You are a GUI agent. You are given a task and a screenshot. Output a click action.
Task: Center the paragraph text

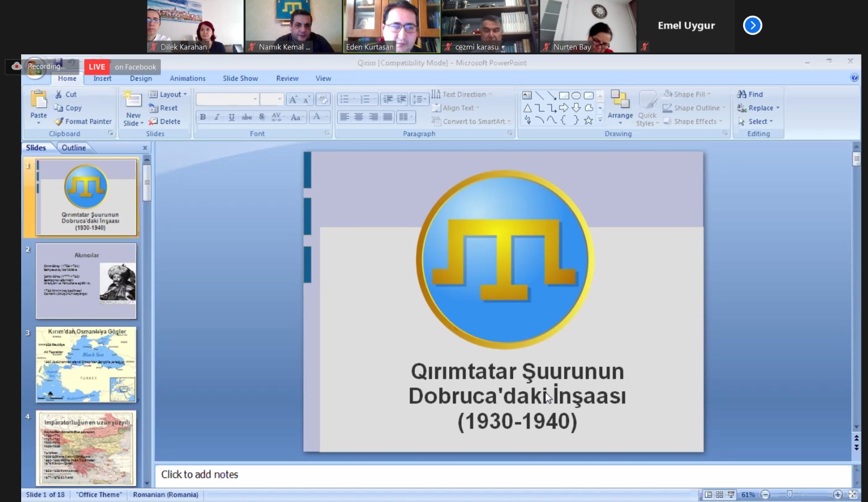359,117
